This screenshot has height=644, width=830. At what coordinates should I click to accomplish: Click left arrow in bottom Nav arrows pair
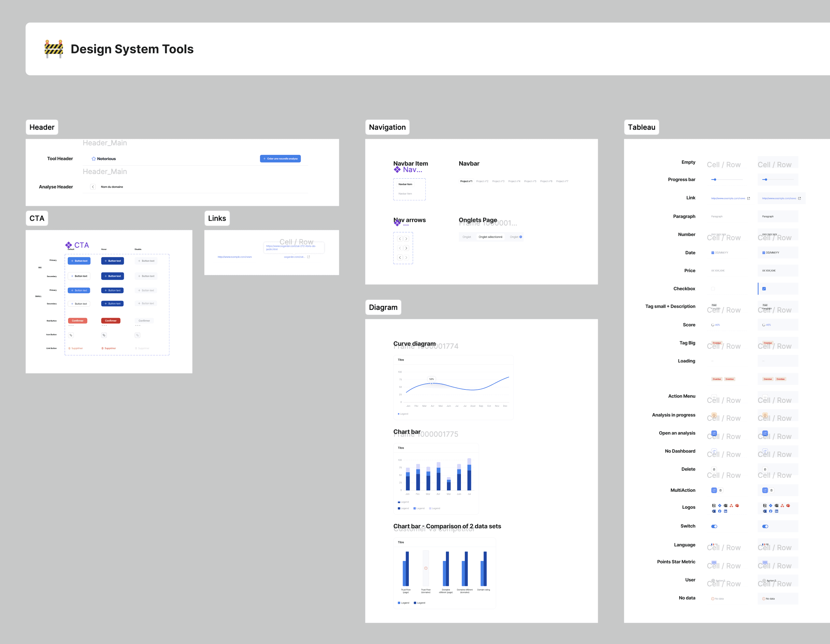tap(400, 257)
